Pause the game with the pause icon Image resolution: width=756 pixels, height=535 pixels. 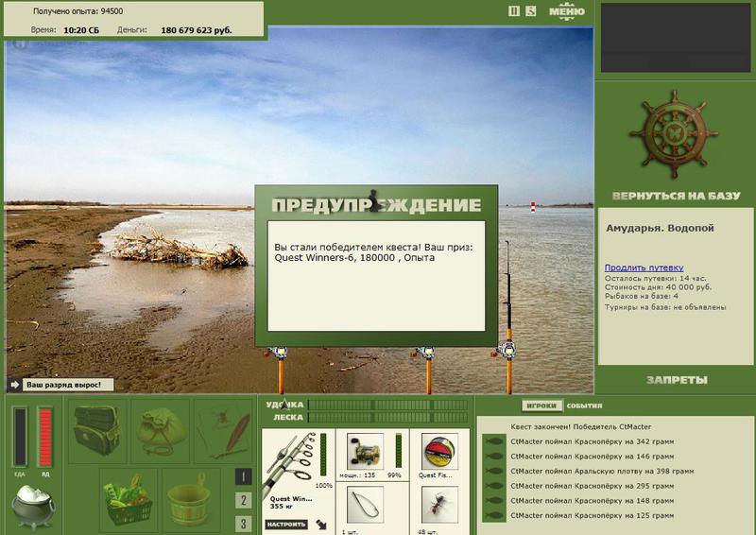click(x=514, y=11)
